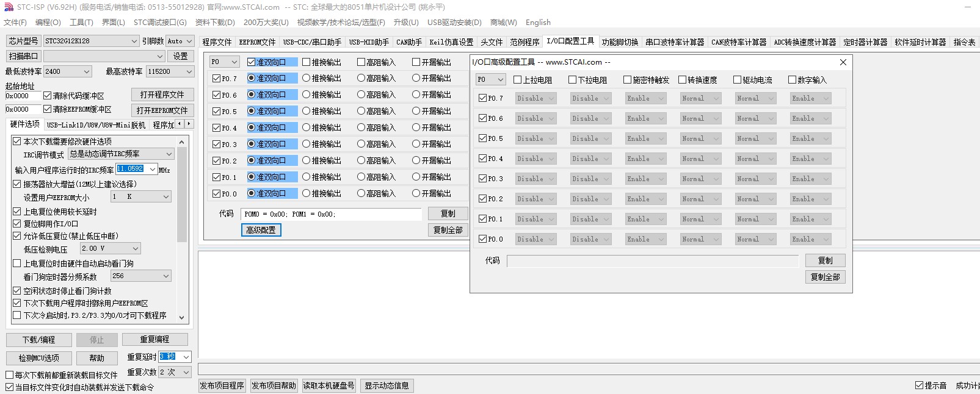Open the 工具(T) menu

(81, 23)
